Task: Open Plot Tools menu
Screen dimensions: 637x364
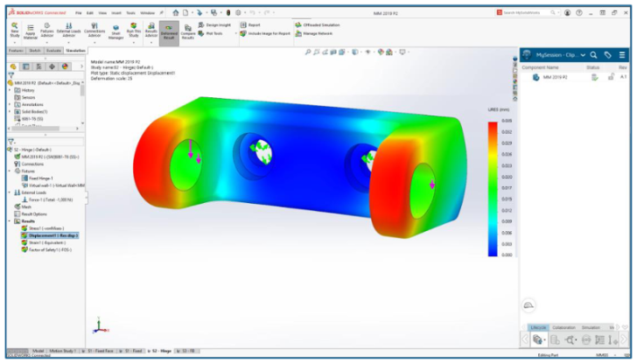Action: pyautogui.click(x=210, y=34)
